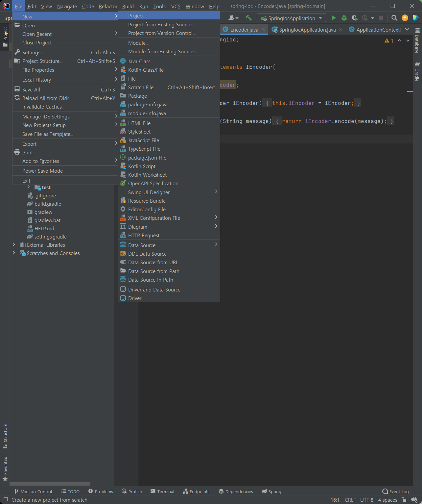Open the Project tool window strip

5,36
